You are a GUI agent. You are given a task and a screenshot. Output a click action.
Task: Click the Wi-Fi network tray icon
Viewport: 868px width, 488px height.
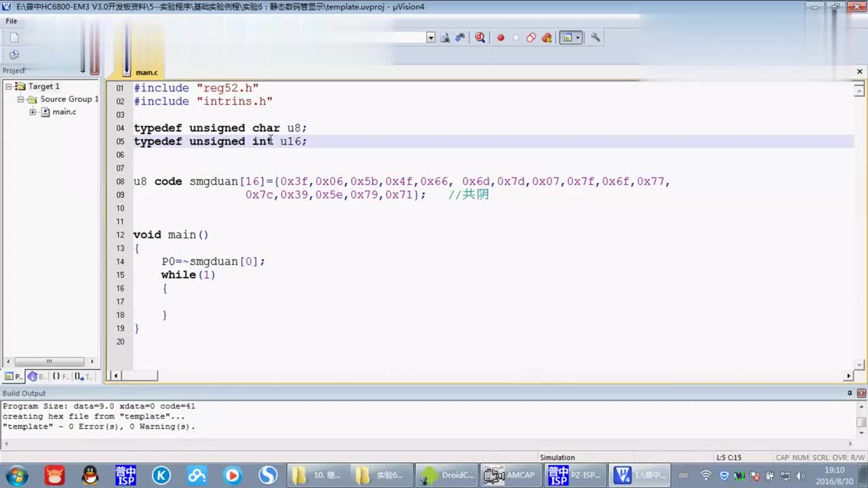(705, 476)
